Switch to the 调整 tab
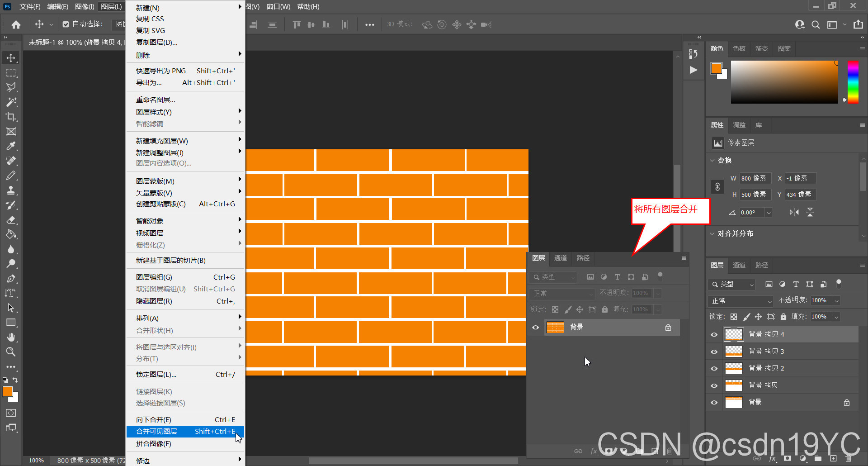The width and height of the screenshot is (868, 466). [x=739, y=125]
